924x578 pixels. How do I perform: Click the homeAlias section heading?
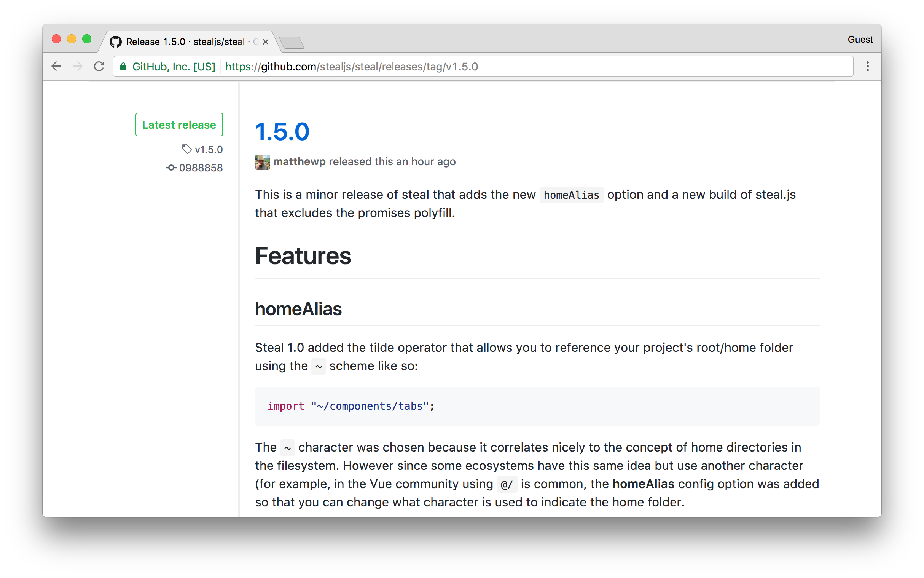[298, 309]
